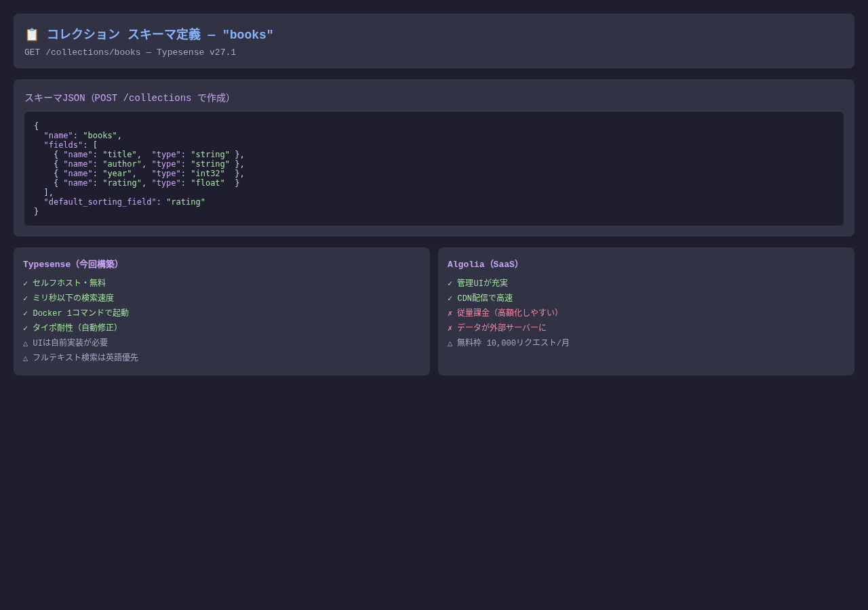The height and width of the screenshot is (610, 868).
Task: Click the ミリ秒以下の検索速度 item
Action: [x=68, y=298]
